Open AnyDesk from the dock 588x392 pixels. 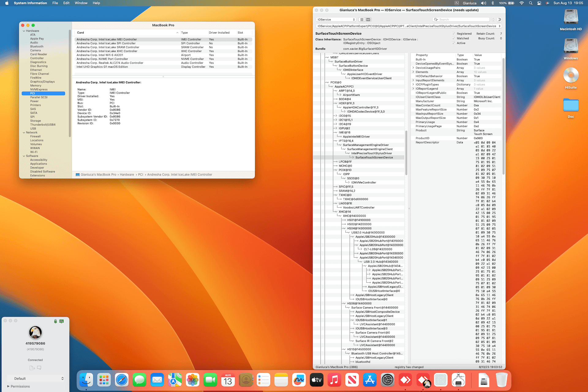(x=405, y=380)
